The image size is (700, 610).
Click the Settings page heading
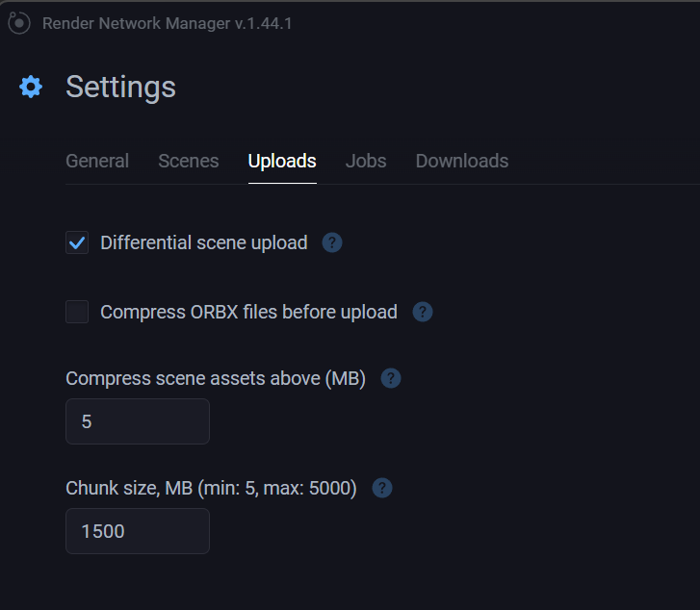(x=120, y=87)
